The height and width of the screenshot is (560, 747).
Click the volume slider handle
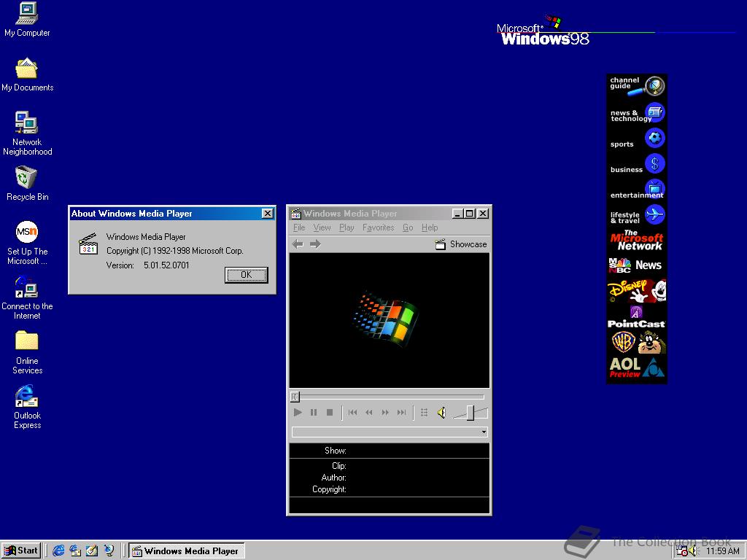[471, 413]
